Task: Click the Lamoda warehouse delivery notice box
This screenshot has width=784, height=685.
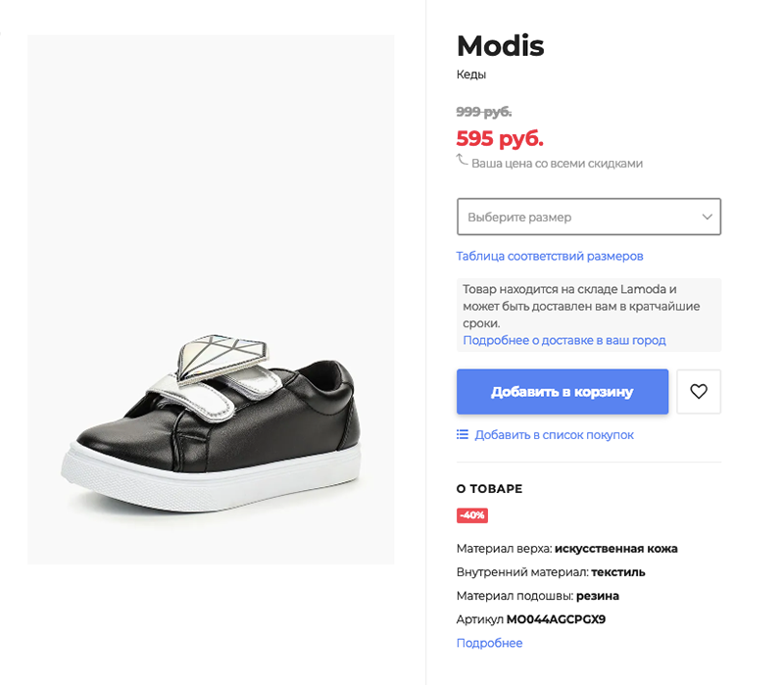Action: [589, 315]
